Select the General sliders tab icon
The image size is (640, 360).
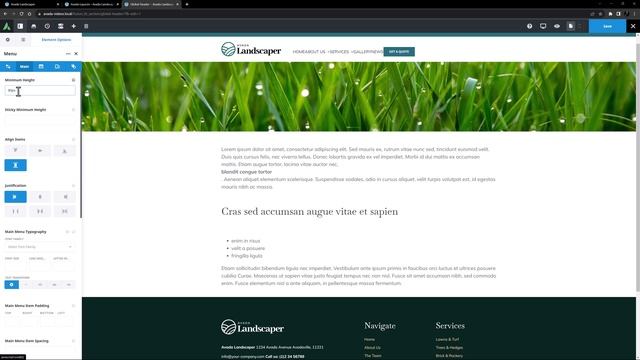pyautogui.click(x=8, y=67)
